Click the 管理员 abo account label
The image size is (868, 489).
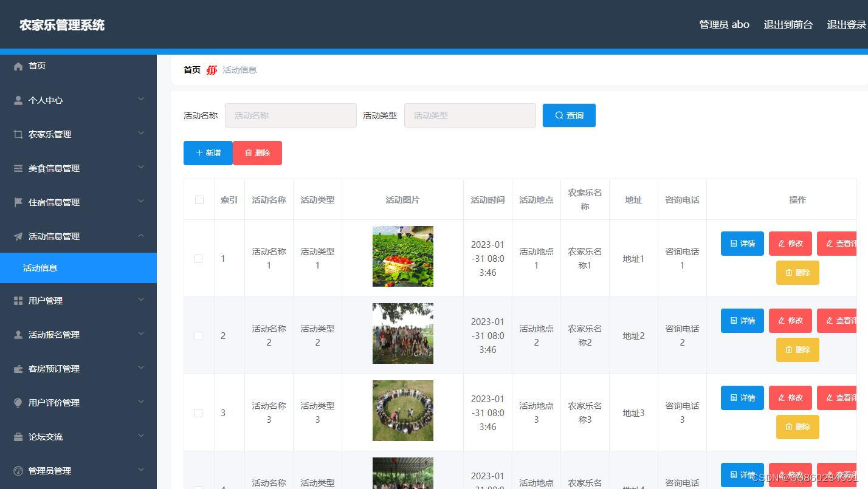pos(724,25)
